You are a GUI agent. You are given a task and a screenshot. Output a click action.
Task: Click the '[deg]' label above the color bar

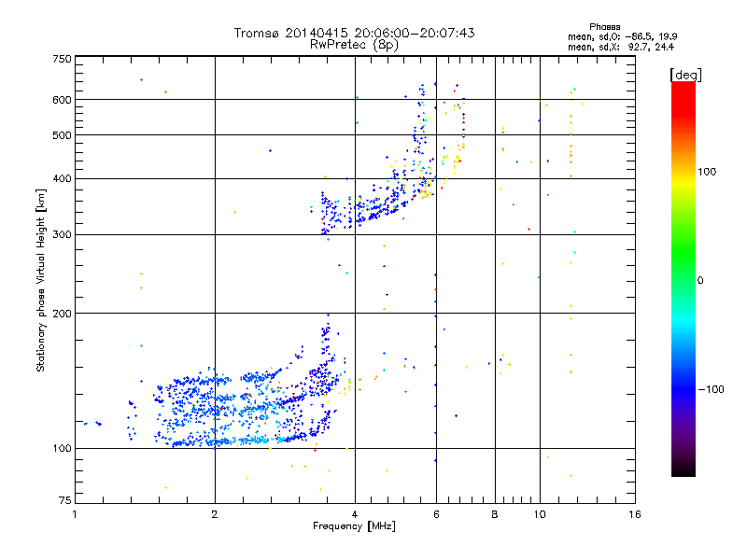tap(685, 75)
